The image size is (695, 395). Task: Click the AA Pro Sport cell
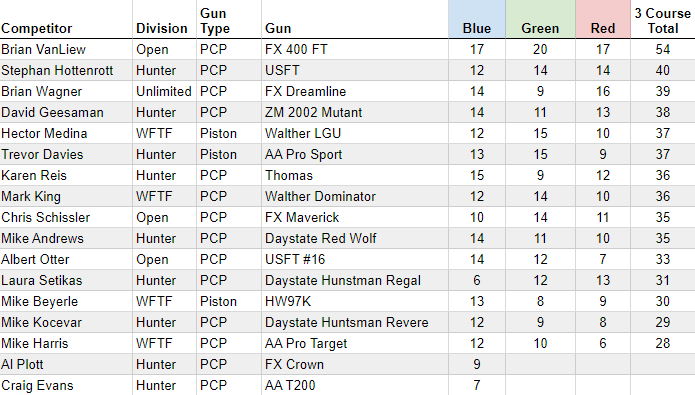(355, 154)
